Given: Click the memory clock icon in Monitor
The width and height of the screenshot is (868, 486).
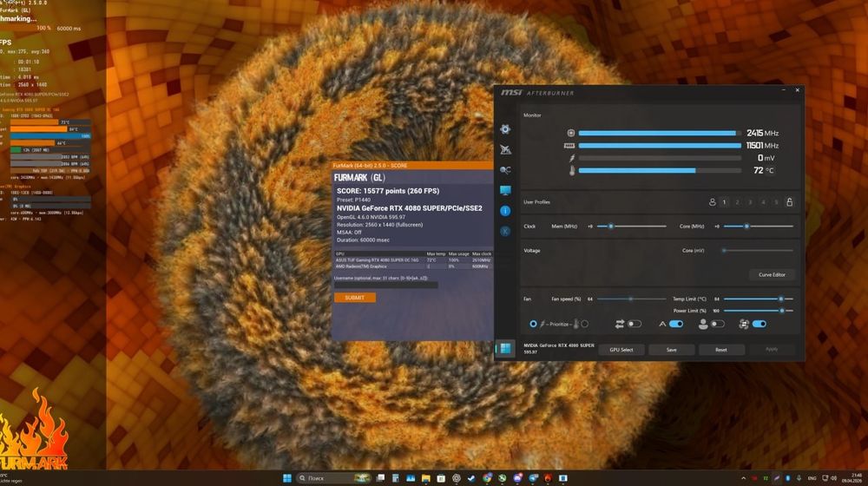Looking at the screenshot, I should click(569, 146).
